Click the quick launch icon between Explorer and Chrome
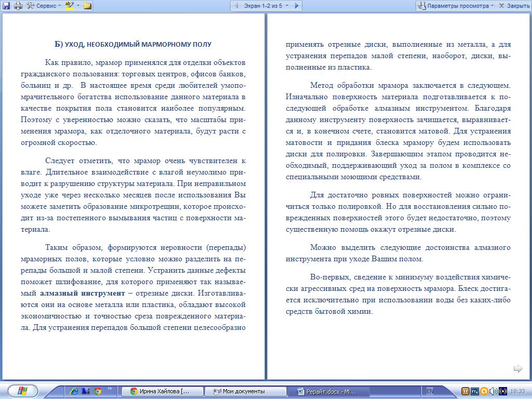The height and width of the screenshot is (399, 532). tap(86, 391)
